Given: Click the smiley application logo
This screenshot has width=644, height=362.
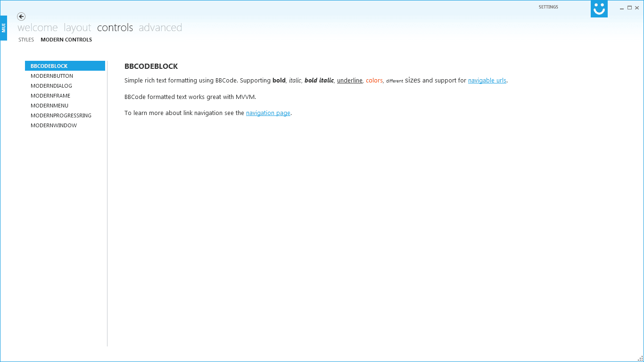Looking at the screenshot, I should (599, 8).
